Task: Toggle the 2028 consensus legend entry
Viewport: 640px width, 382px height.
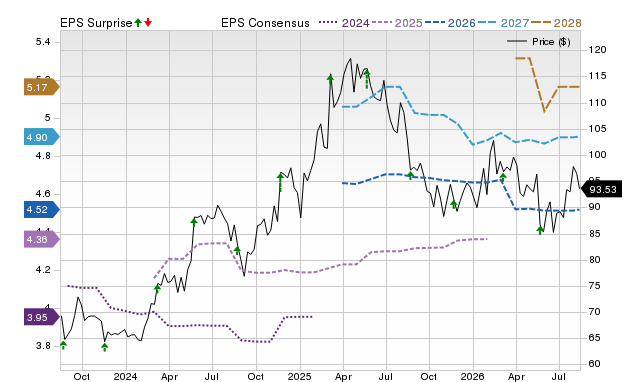Action: (x=556, y=23)
